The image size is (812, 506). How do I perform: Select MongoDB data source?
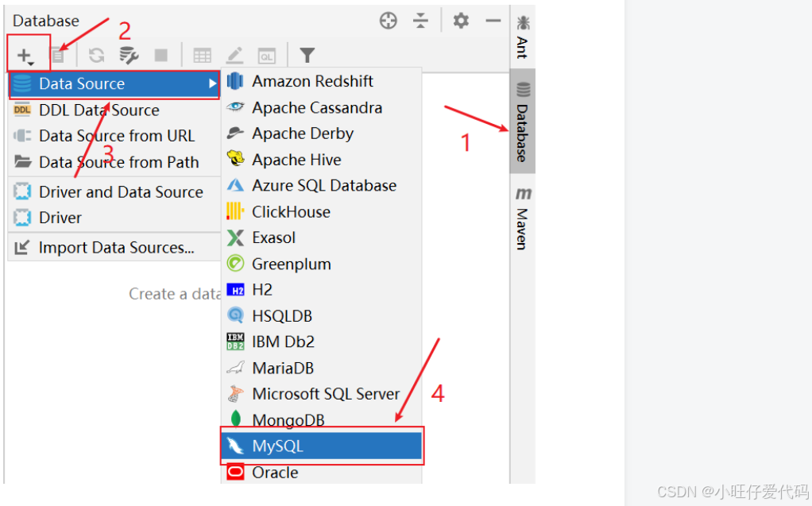pos(322,419)
